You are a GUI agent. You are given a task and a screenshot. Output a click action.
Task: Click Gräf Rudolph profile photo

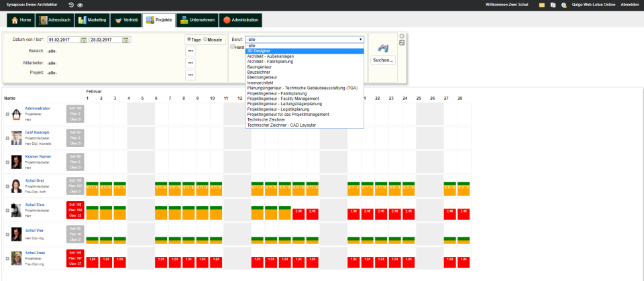click(x=16, y=138)
